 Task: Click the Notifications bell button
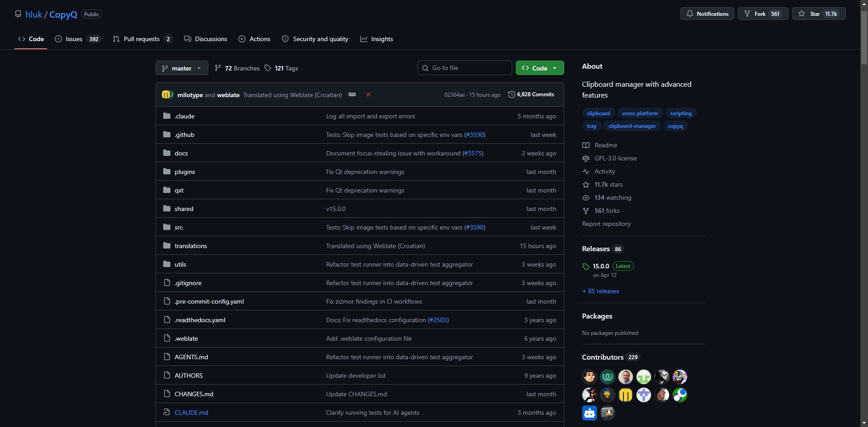pos(707,14)
